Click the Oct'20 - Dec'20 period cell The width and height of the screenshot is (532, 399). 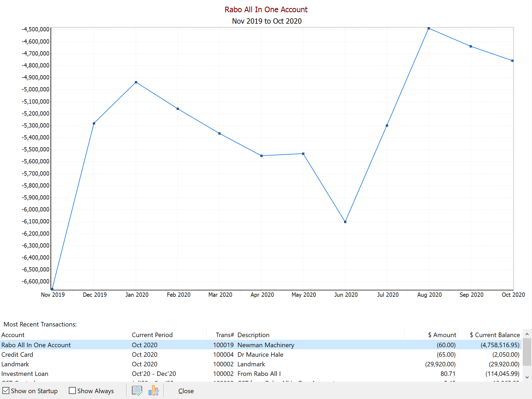coord(154,374)
